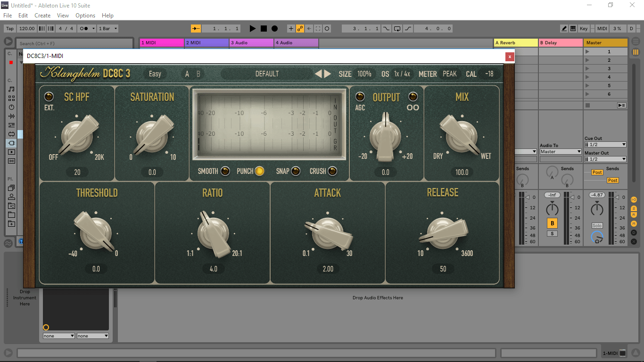
Task: Open the Create menu
Action: 42,16
